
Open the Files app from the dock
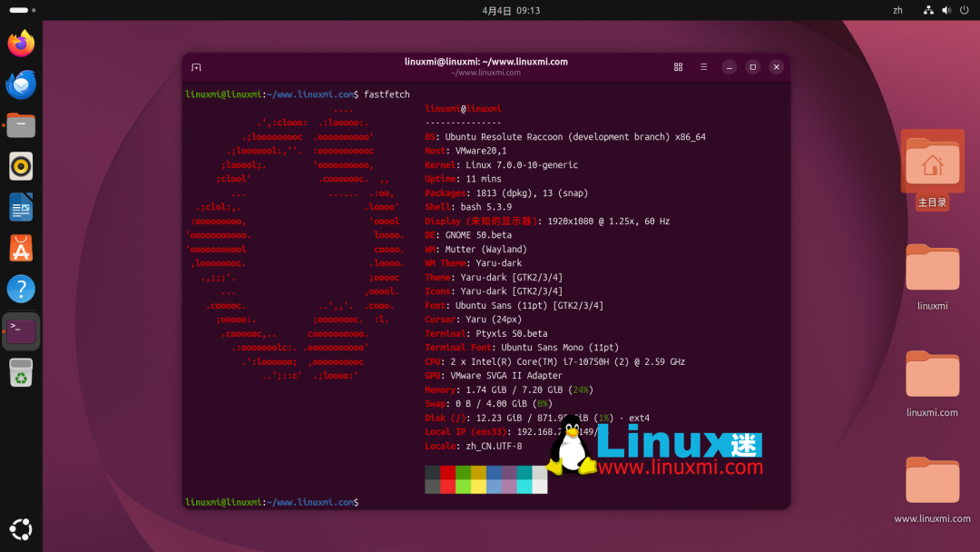click(20, 125)
